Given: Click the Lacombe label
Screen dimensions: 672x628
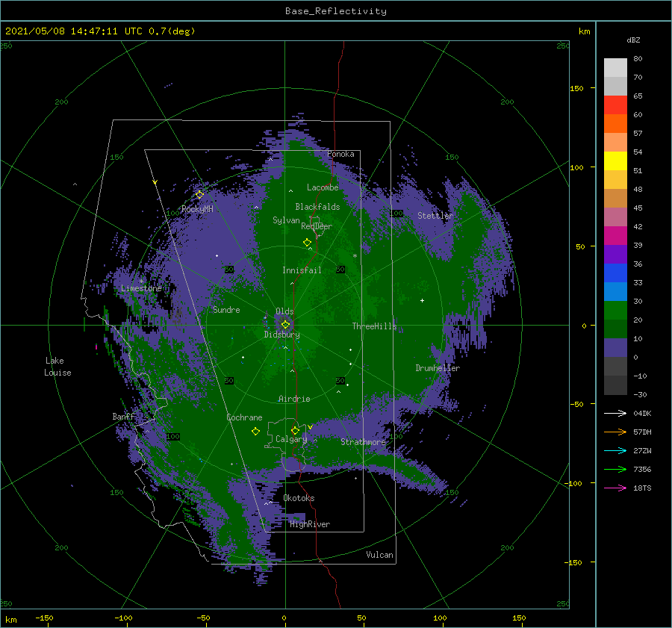Looking at the screenshot, I should 323,187.
